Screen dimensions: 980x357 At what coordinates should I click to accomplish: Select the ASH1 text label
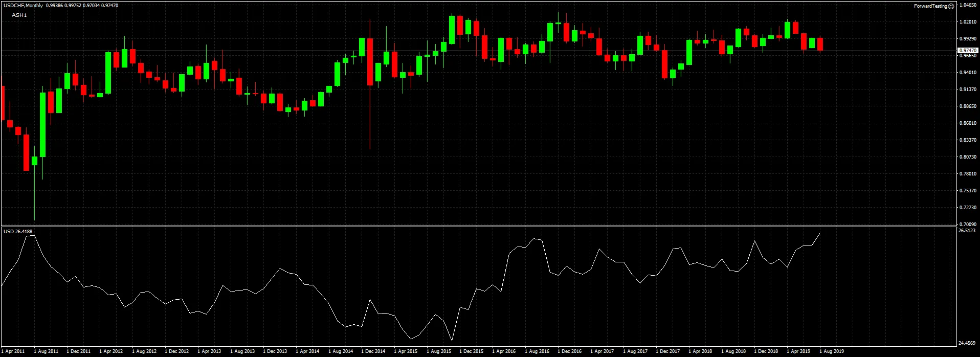pos(19,15)
